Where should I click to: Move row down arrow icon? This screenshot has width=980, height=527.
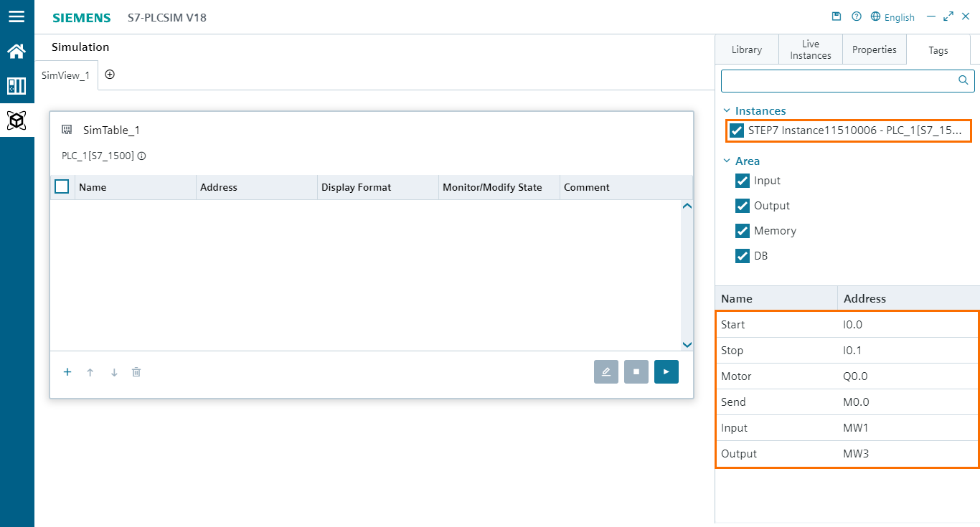114,372
